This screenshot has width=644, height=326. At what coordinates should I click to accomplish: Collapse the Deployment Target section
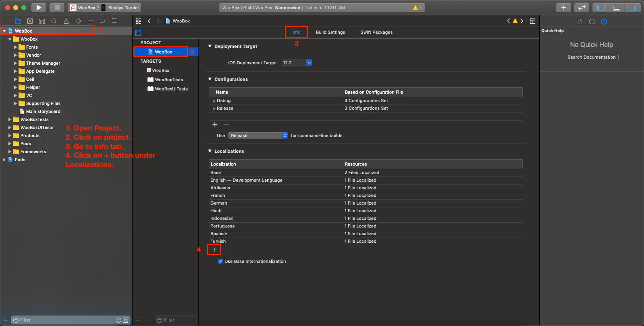210,46
